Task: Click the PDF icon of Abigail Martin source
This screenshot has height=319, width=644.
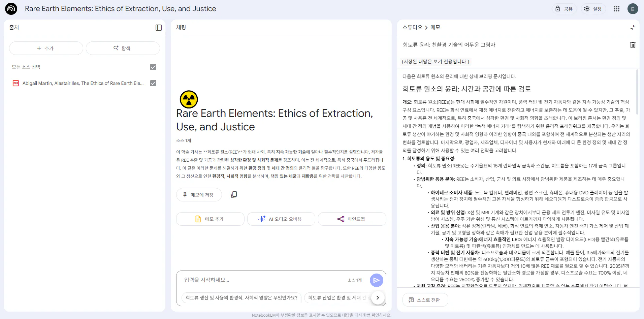Action: click(x=16, y=83)
